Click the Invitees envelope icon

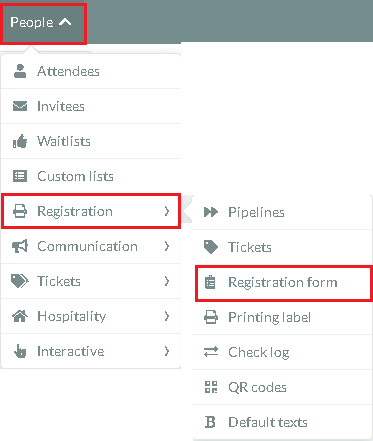(20, 106)
